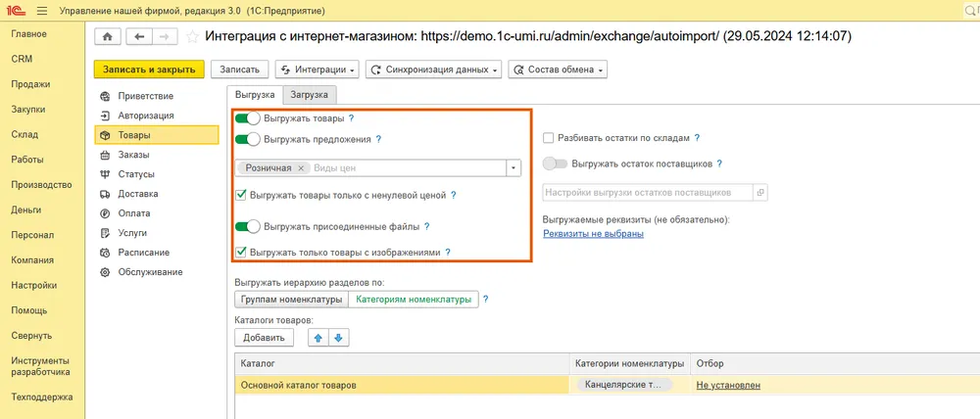The width and height of the screenshot is (980, 419).
Task: Open the Синхронизация данных dropdown
Action: (435, 70)
